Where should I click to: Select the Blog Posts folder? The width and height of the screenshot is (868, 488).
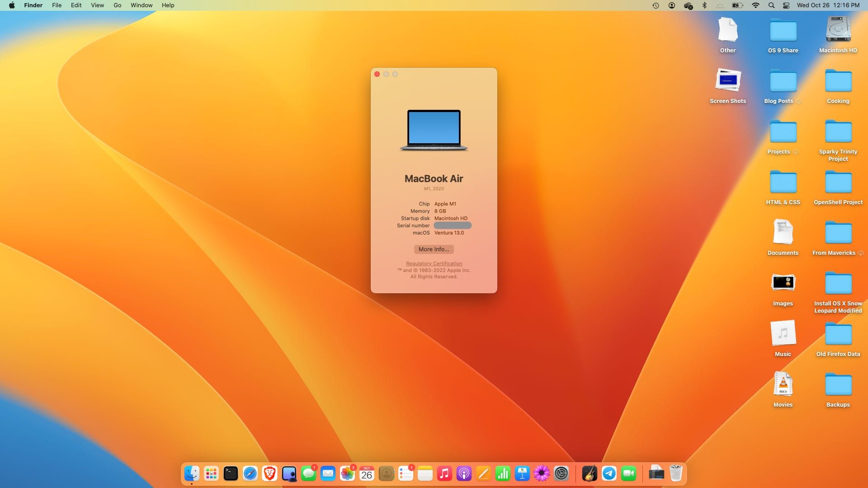tap(783, 81)
